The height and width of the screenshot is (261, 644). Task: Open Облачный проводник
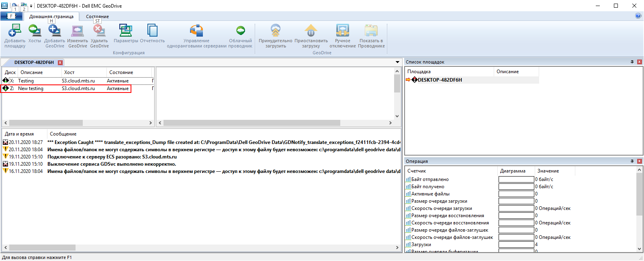tap(240, 31)
